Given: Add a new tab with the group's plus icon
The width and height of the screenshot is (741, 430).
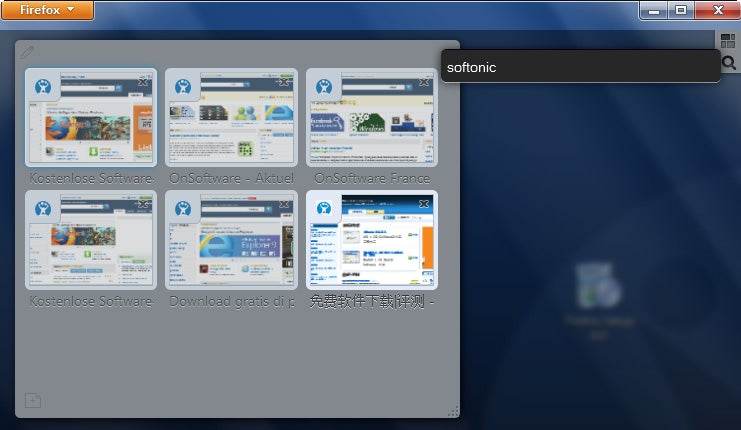Looking at the screenshot, I should tap(32, 401).
